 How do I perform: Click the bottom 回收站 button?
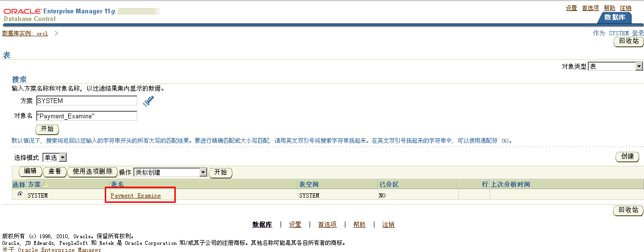[629, 210]
